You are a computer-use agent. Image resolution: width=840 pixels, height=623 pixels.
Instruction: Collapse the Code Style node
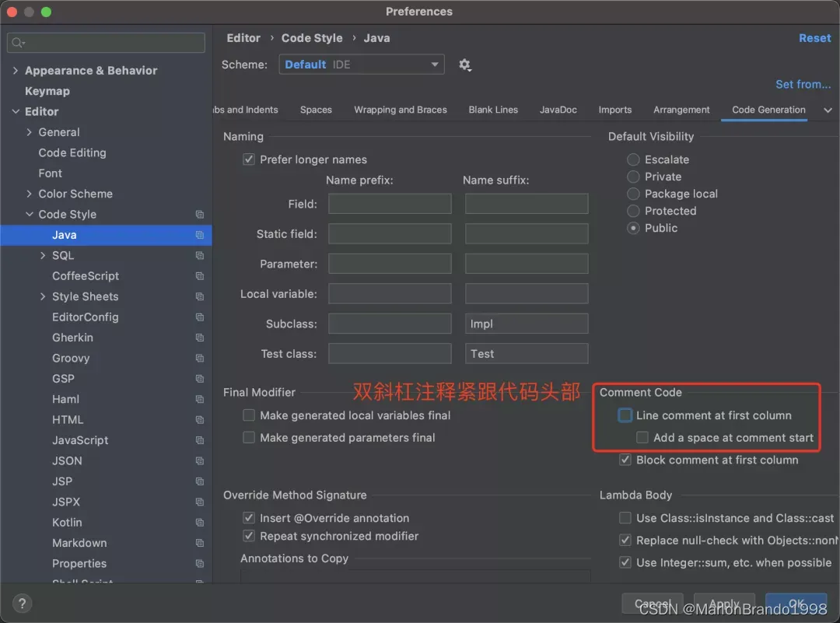(x=29, y=214)
